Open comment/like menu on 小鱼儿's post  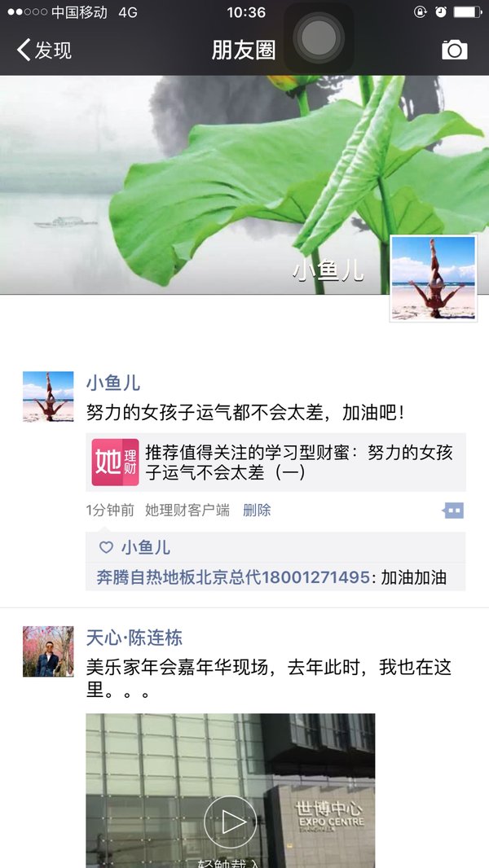coord(454,511)
